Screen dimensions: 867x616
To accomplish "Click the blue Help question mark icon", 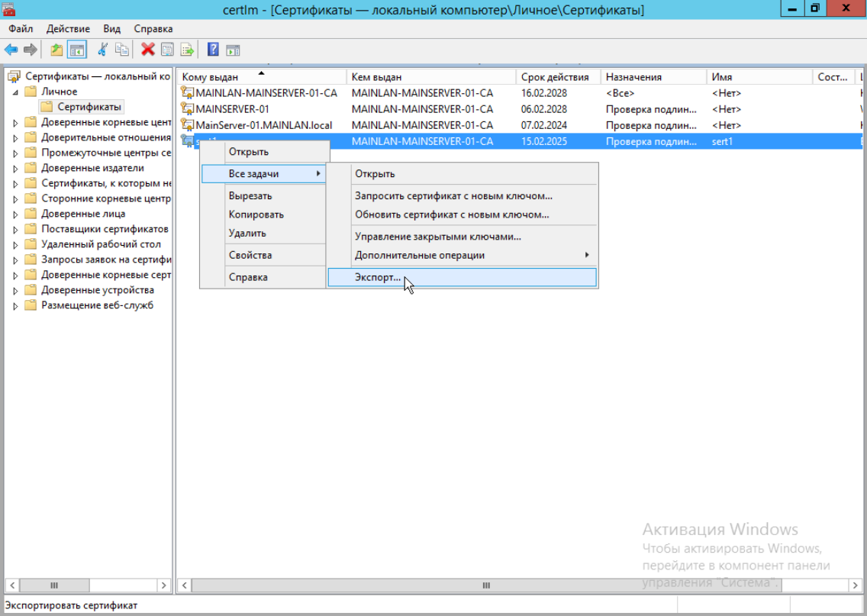I will (x=213, y=50).
